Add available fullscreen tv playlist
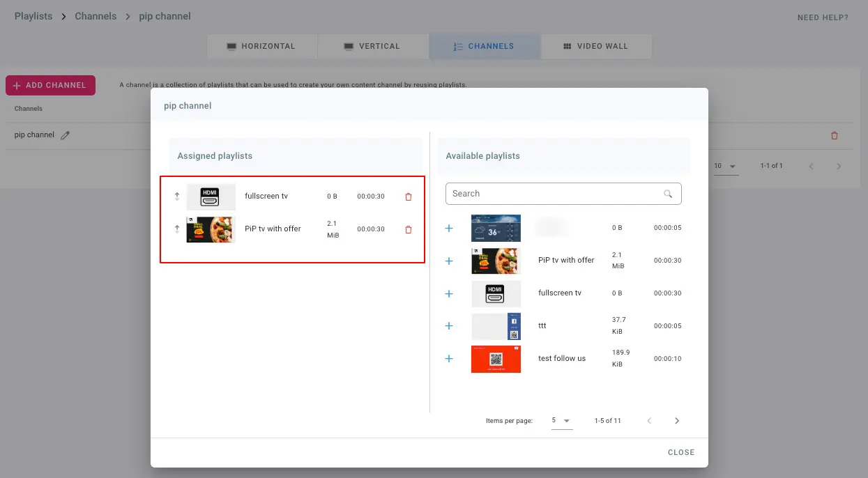This screenshot has height=478, width=868. tap(449, 293)
